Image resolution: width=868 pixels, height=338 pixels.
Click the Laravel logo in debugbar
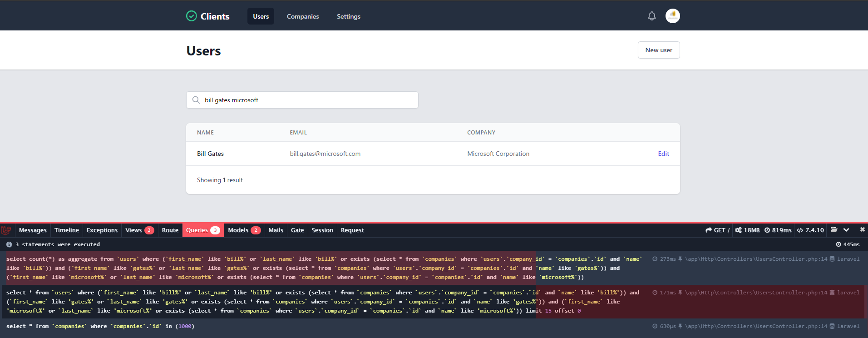[6, 230]
